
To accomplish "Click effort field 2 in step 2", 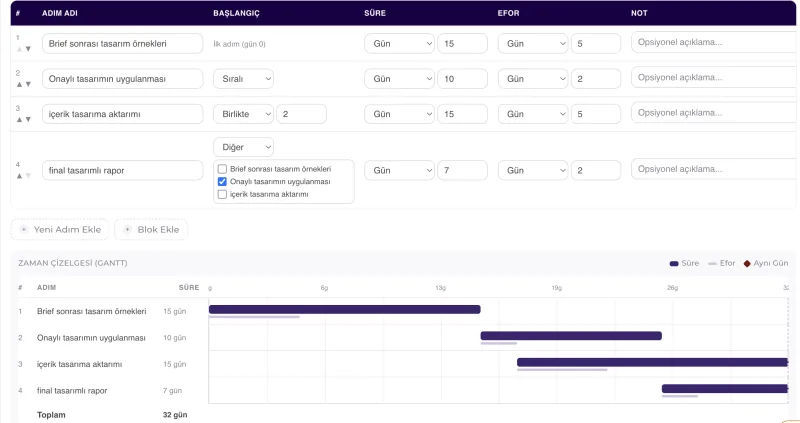I will point(596,79).
